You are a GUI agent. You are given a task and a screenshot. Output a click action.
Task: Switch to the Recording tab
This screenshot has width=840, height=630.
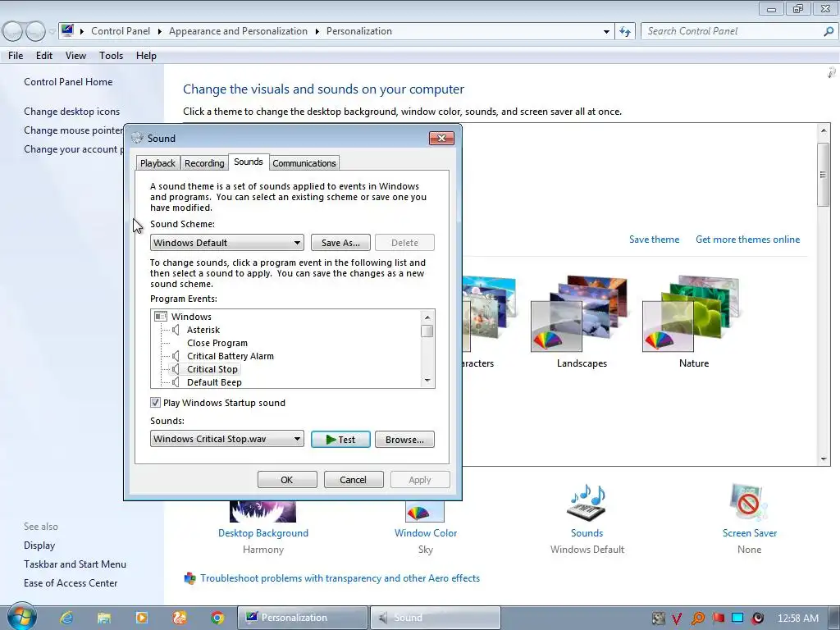[x=204, y=163]
